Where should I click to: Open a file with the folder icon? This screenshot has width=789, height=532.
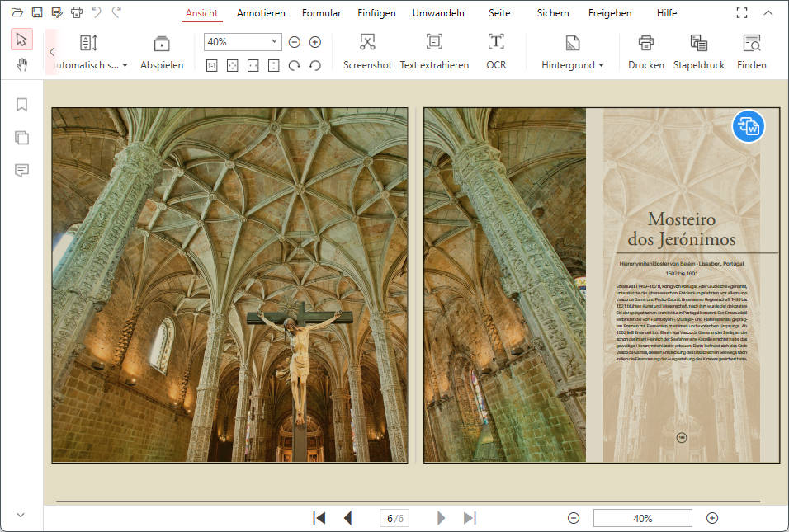click(17, 12)
